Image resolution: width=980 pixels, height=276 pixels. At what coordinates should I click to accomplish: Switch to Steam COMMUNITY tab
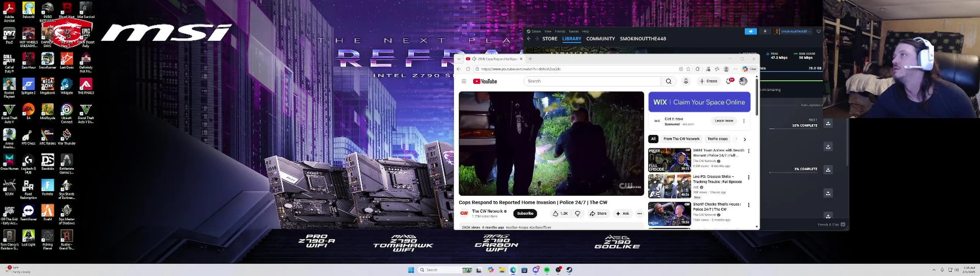[600, 39]
